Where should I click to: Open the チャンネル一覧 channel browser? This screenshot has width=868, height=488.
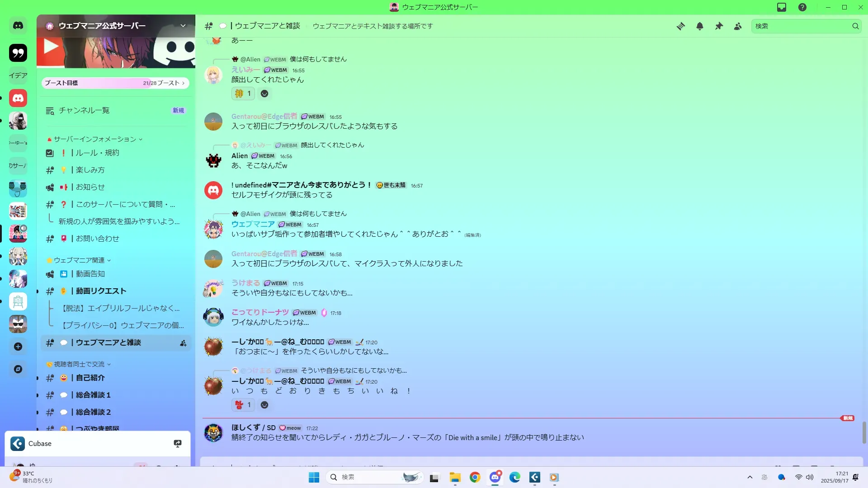click(84, 110)
